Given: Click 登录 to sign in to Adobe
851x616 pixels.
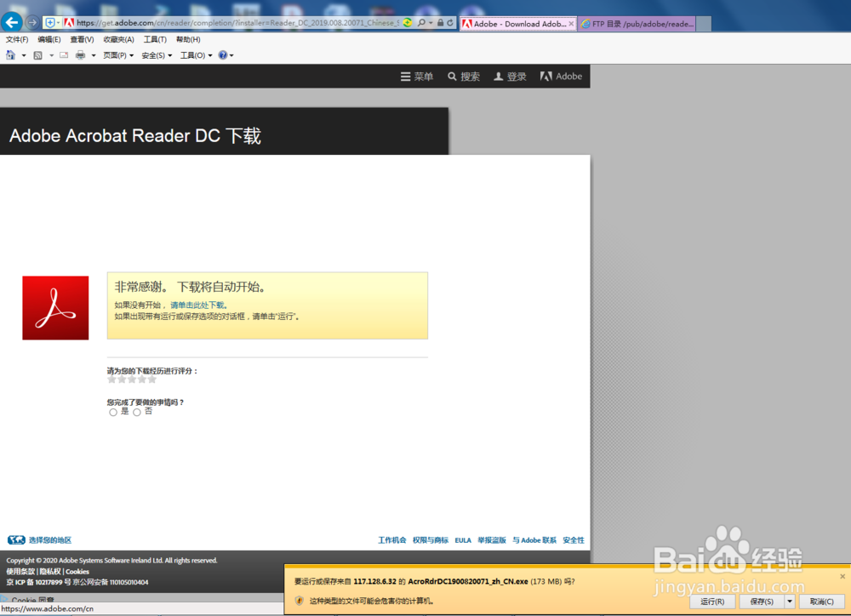Looking at the screenshot, I should 509,76.
